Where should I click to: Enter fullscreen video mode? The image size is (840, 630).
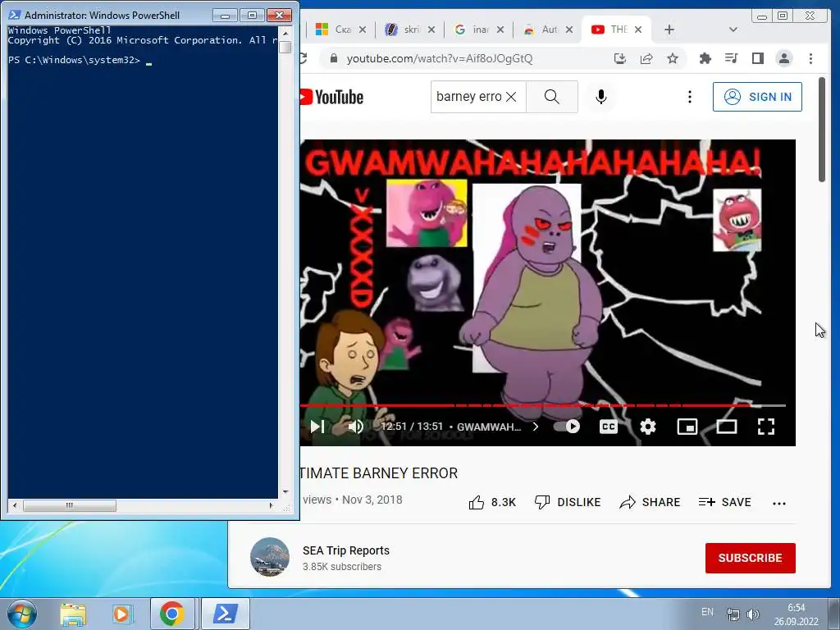tap(766, 427)
